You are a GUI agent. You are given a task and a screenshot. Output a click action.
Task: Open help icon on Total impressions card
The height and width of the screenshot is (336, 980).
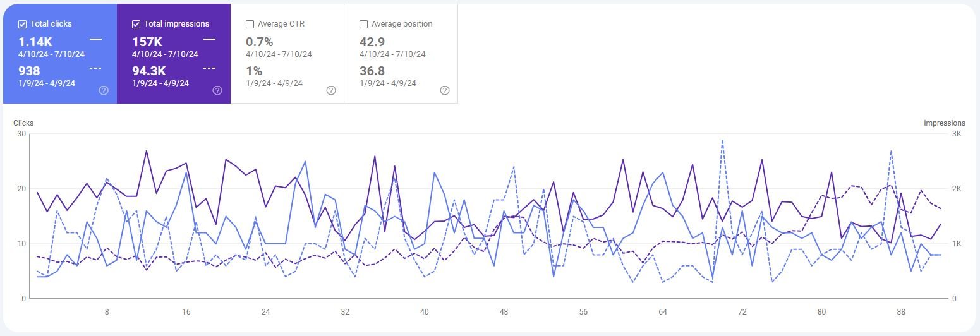[217, 90]
